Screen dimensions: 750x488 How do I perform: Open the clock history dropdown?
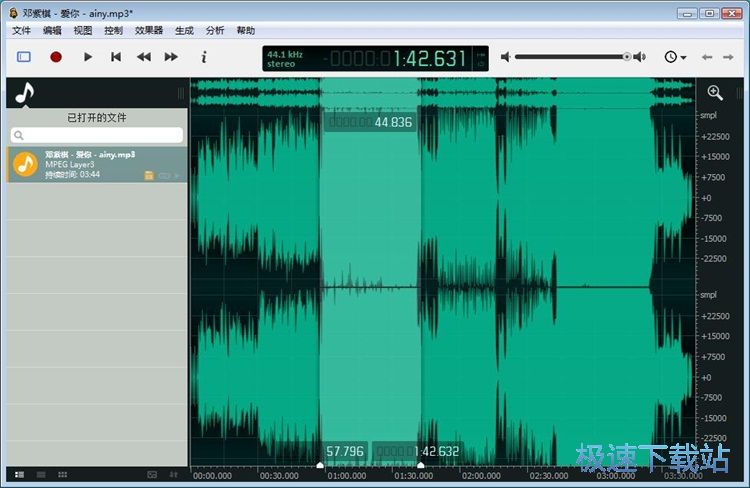675,57
